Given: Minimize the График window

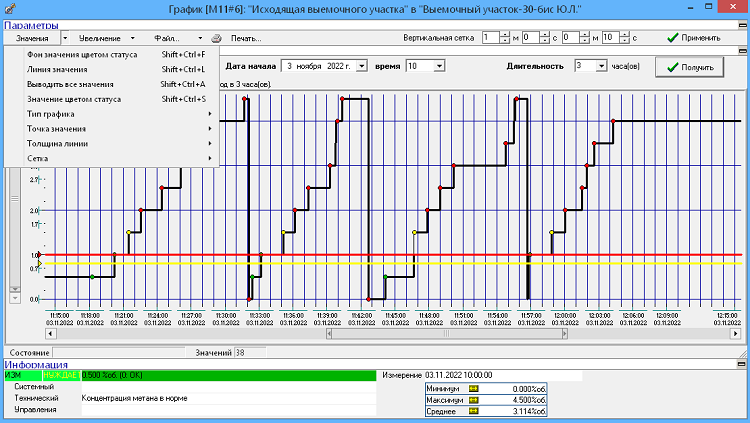Looking at the screenshot, I should coord(692,8).
